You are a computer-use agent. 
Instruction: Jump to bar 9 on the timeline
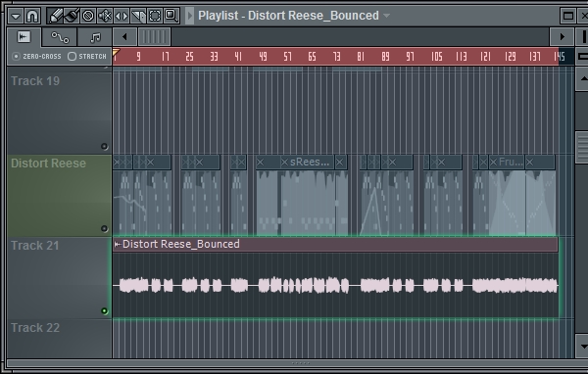coord(138,57)
